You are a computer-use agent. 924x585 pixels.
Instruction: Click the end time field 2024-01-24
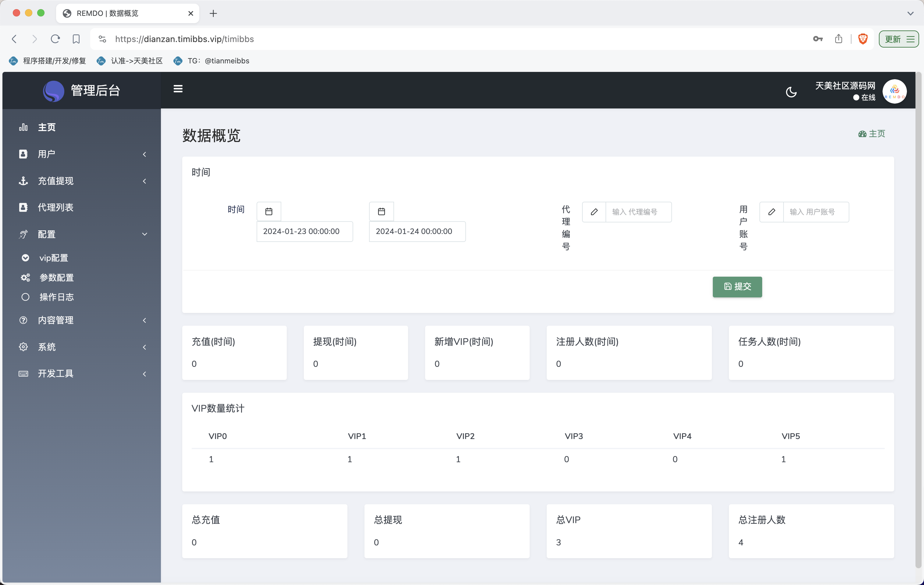point(417,231)
